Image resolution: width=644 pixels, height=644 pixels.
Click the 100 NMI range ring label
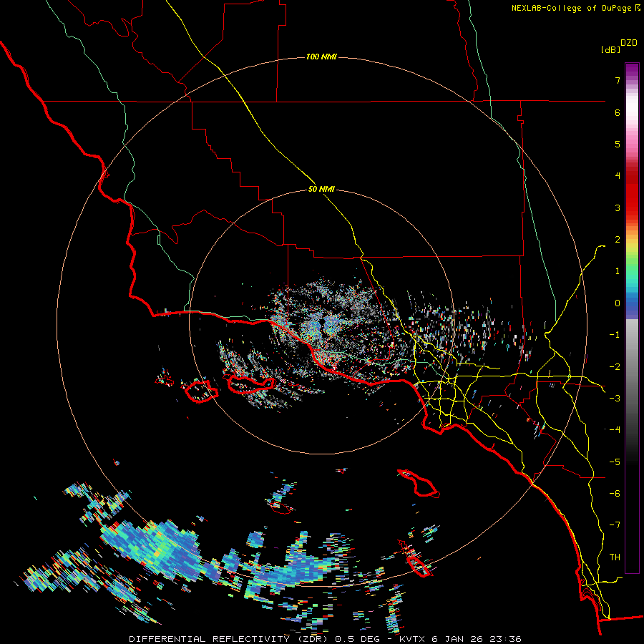pos(321,57)
